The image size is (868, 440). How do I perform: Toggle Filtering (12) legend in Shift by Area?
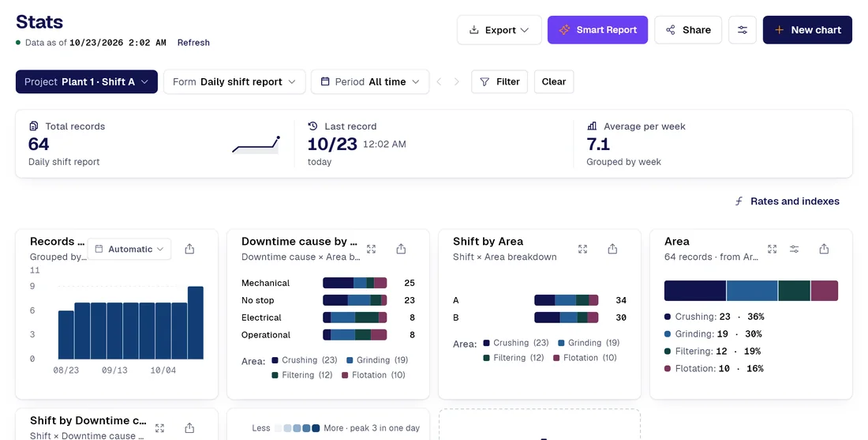coord(514,357)
